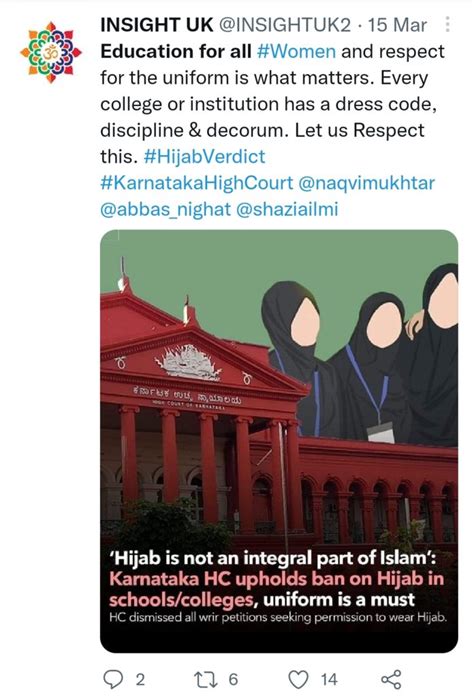Like the tweet with the heart icon
The width and height of the screenshot is (474, 697).
click(298, 680)
